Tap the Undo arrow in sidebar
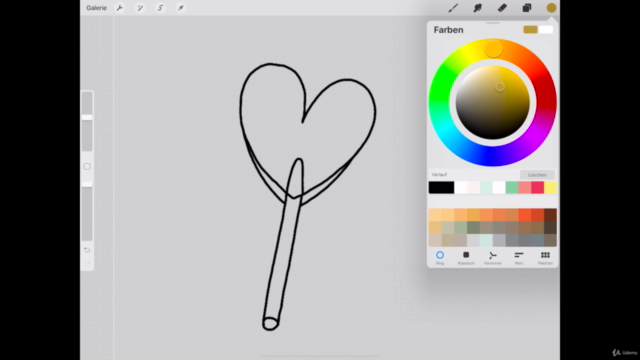Screen dimensions: 640x360 (x=87, y=250)
